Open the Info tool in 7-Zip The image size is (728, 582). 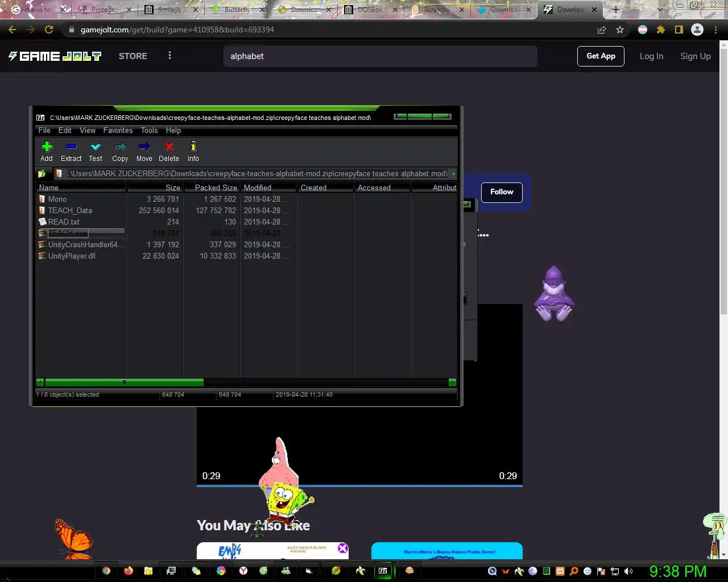coord(193,151)
